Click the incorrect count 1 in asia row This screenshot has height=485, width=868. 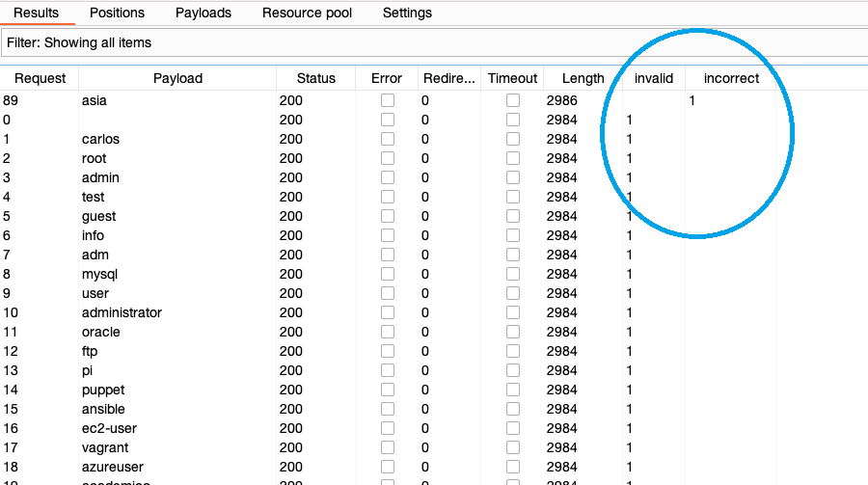(692, 100)
